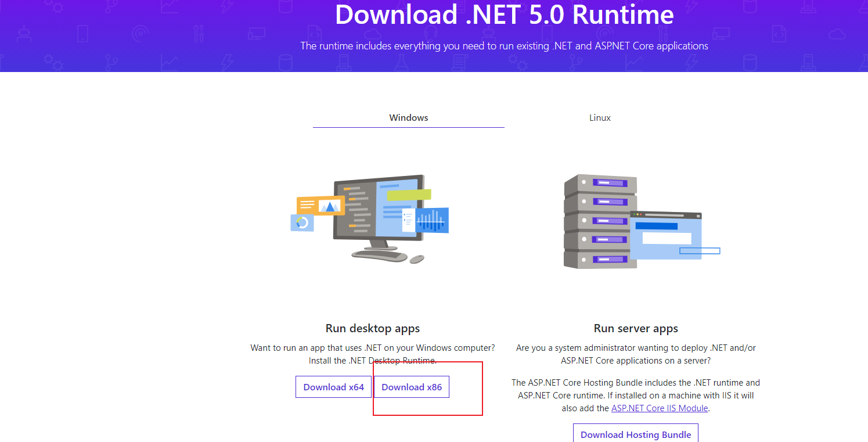The image size is (868, 442).
Task: Click the 'Install the .NET Desktop Runtime' text
Action: tap(373, 361)
